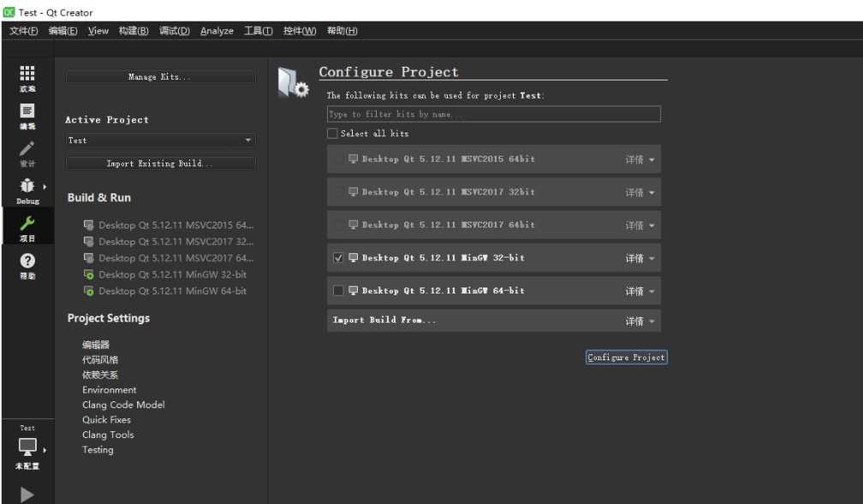Open the 控件(W) menu
The image size is (863, 504).
click(300, 31)
